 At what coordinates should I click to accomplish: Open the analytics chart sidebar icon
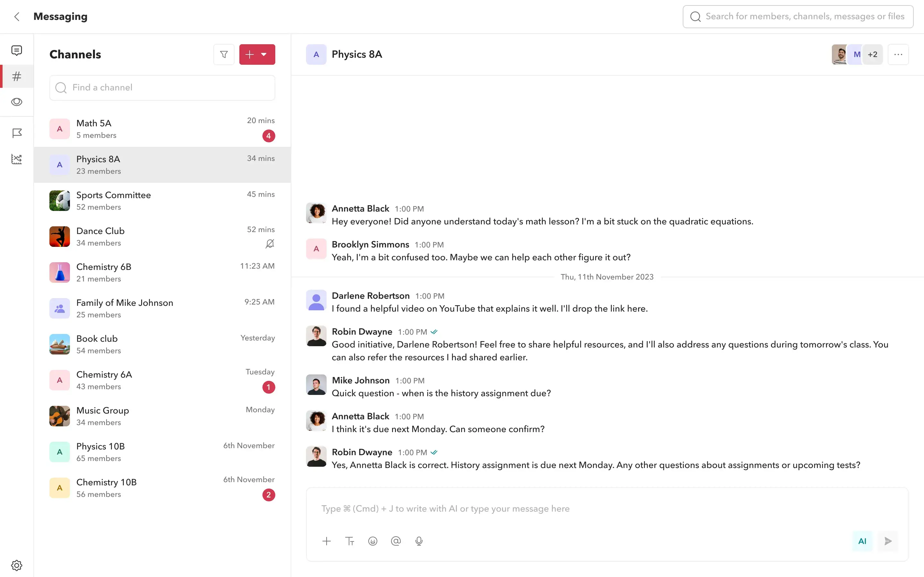click(x=16, y=159)
